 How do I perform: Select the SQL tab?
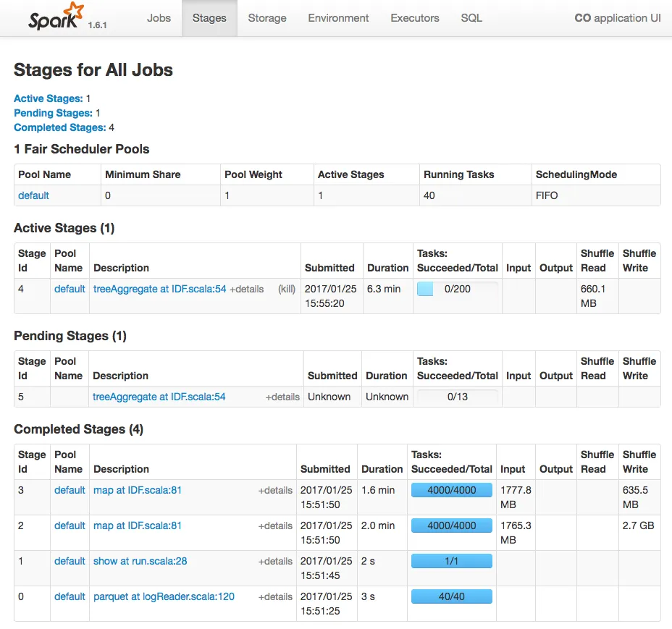tap(471, 18)
